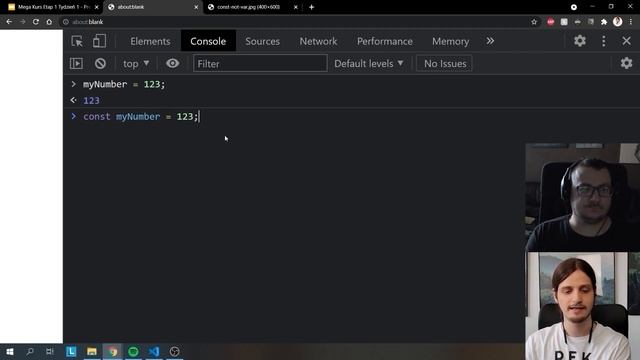Close the const-not-var.jpg browser tab
The height and width of the screenshot is (360, 640).
tap(296, 7)
